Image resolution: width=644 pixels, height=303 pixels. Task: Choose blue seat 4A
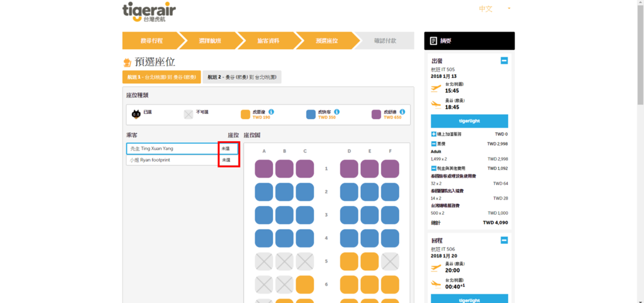point(264,238)
